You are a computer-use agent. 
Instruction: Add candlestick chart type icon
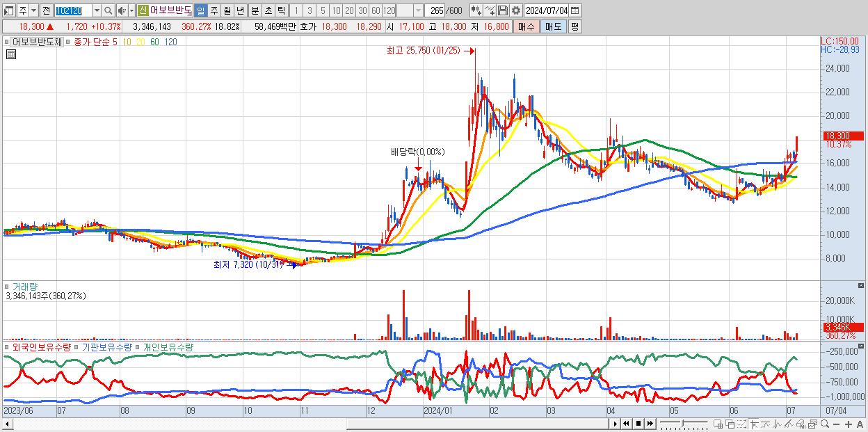[x=476, y=11]
